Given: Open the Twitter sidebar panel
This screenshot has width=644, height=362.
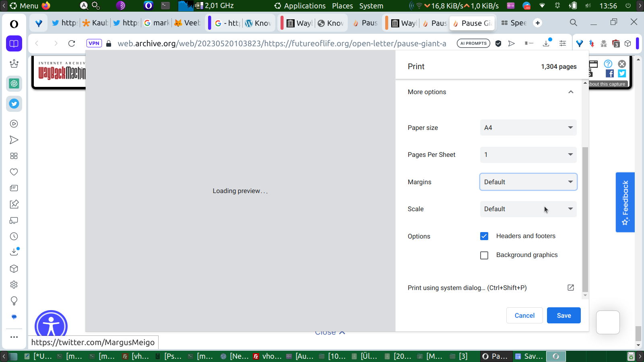Looking at the screenshot, I should click(x=14, y=104).
